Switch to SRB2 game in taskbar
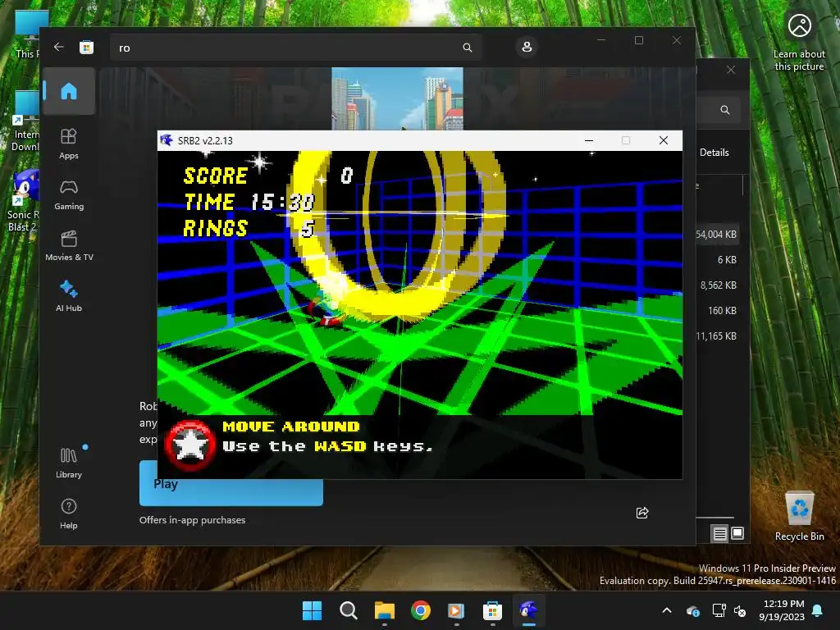Screen dimensions: 840x630 [529, 610]
